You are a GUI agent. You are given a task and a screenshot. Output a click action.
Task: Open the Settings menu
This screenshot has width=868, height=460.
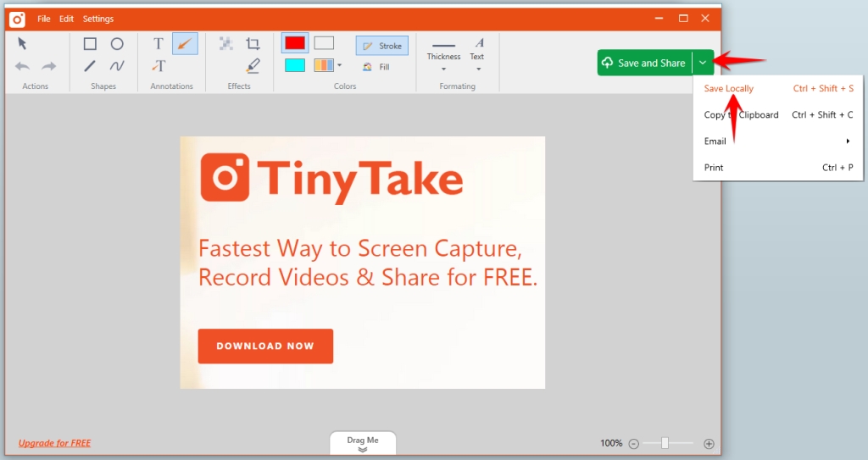98,19
